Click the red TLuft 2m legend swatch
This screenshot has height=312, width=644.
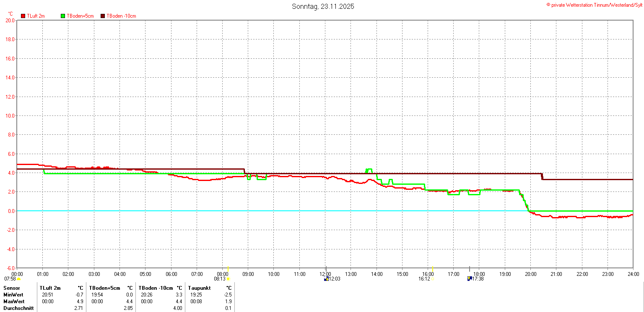23,16
